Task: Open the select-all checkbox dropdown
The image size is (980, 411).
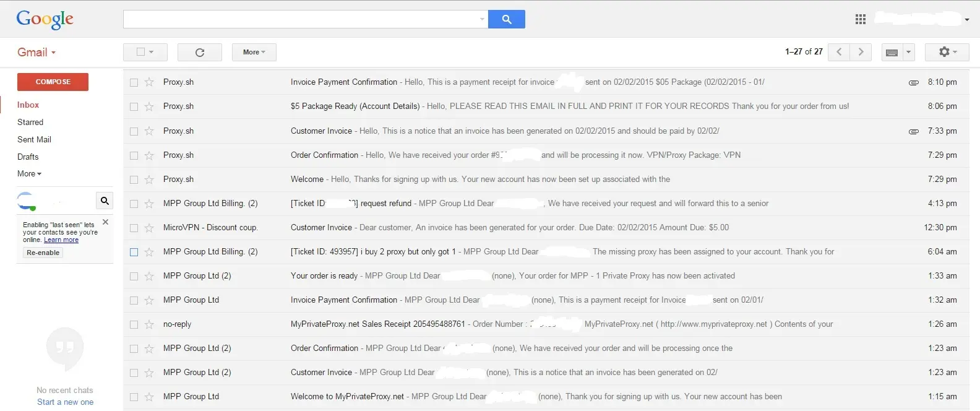Action: pyautogui.click(x=150, y=52)
